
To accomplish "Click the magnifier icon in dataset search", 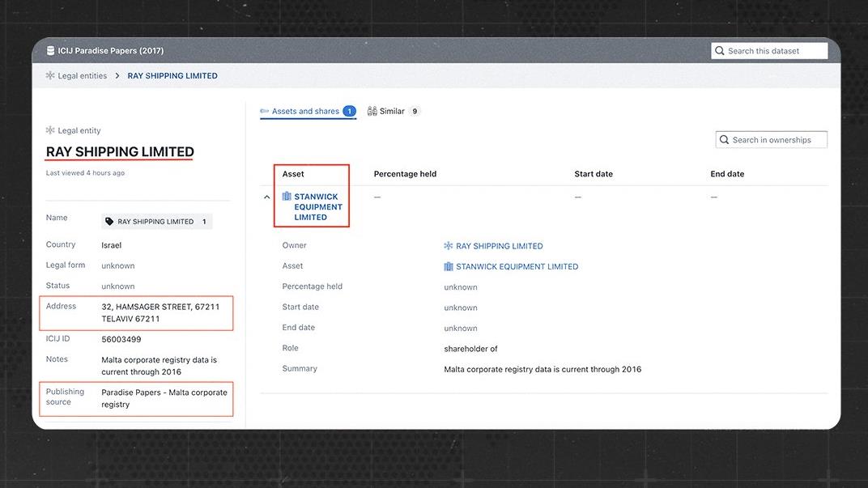I will pyautogui.click(x=720, y=51).
